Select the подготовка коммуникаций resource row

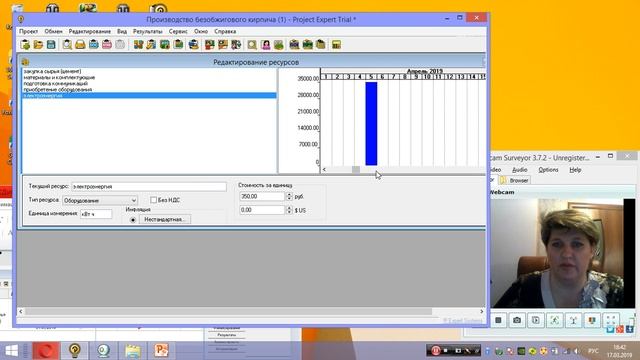[149, 83]
